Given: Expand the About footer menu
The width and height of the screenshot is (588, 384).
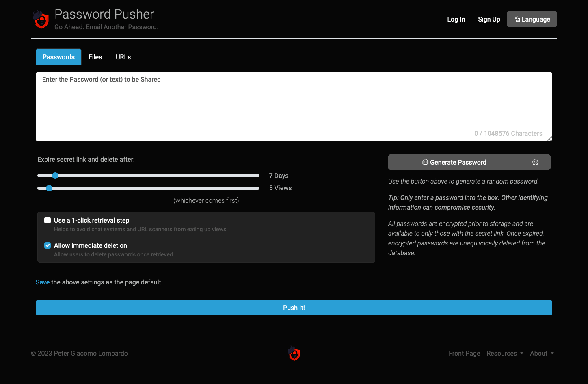Looking at the screenshot, I should pos(542,353).
